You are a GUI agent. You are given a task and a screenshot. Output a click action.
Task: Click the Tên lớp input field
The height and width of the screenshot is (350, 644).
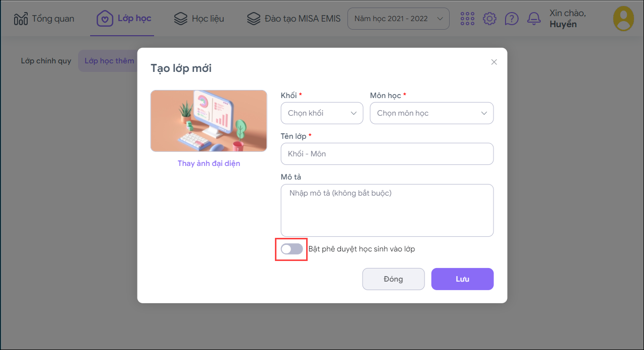point(387,154)
